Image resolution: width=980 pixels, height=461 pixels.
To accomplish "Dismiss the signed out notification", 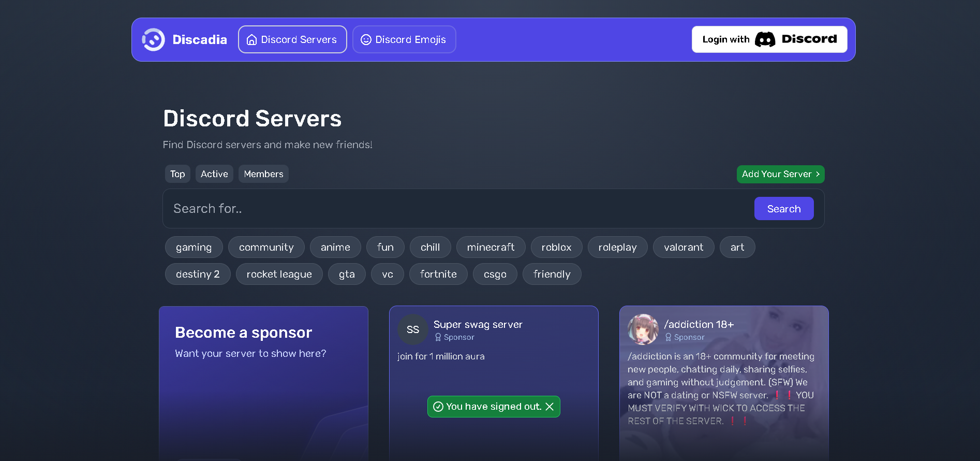I will [x=550, y=407].
